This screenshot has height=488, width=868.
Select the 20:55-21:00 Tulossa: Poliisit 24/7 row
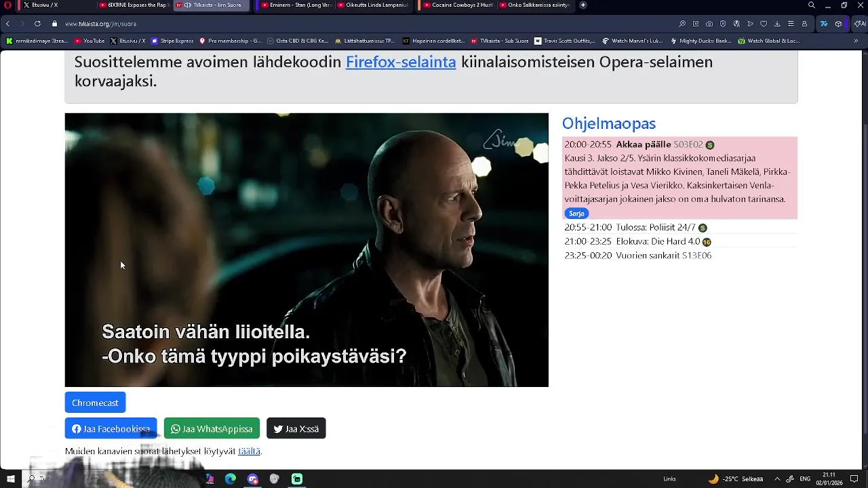point(679,228)
